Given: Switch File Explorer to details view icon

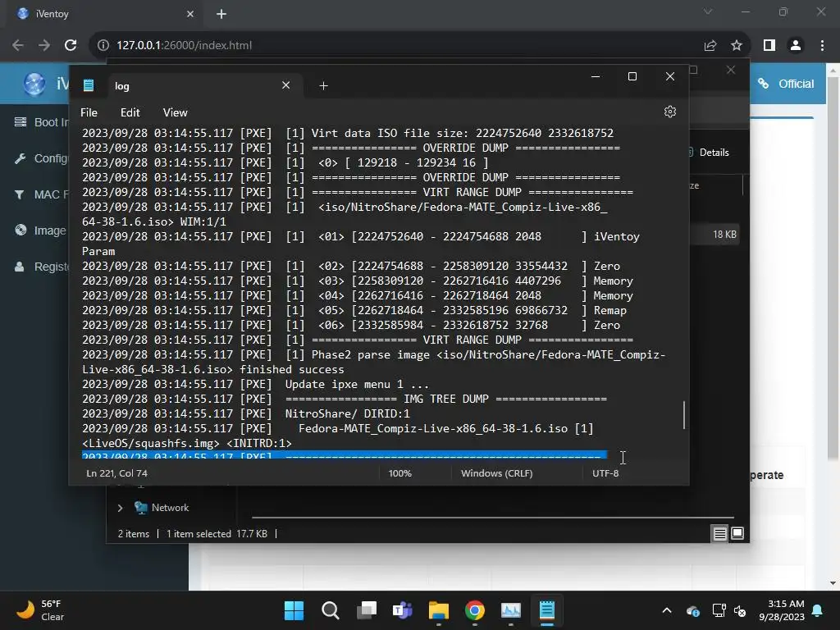Looking at the screenshot, I should coord(720,533).
